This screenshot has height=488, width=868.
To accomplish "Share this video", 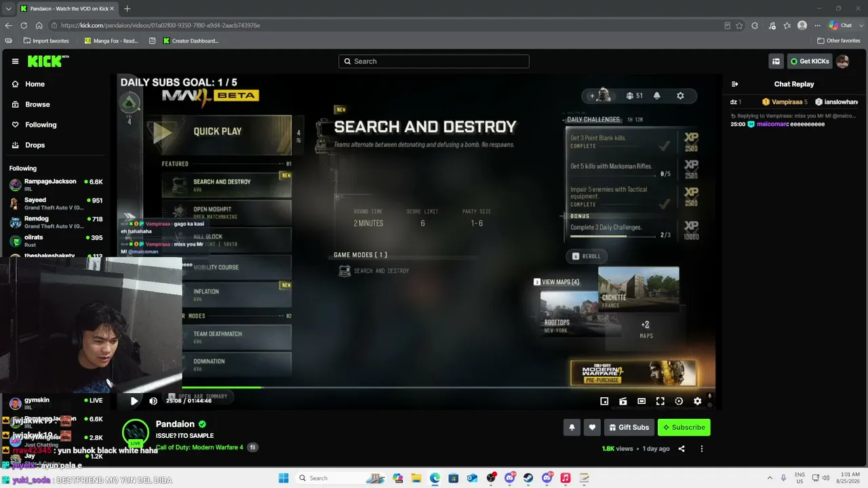I will tap(682, 449).
